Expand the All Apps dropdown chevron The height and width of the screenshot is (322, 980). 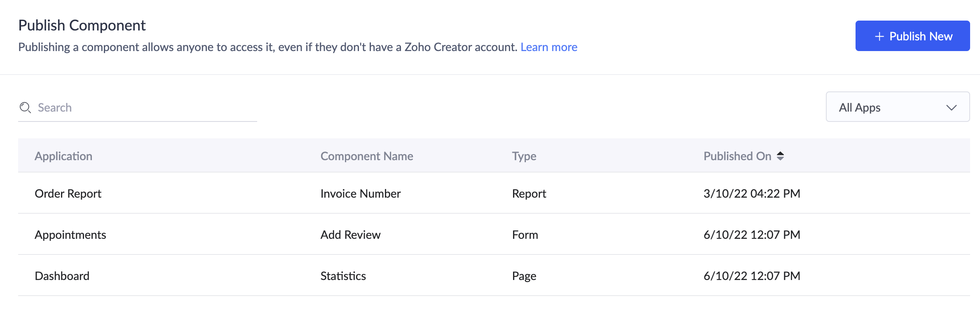tap(951, 107)
